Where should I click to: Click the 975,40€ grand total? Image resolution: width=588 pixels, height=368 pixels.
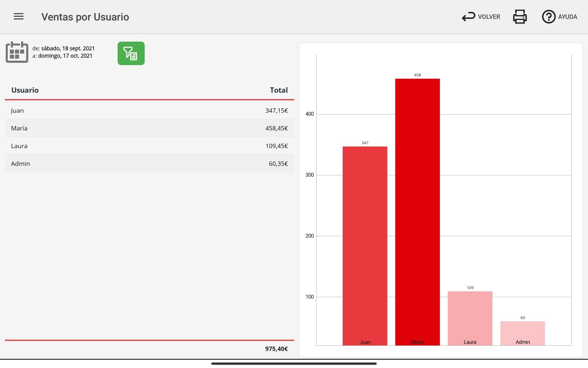tap(276, 349)
